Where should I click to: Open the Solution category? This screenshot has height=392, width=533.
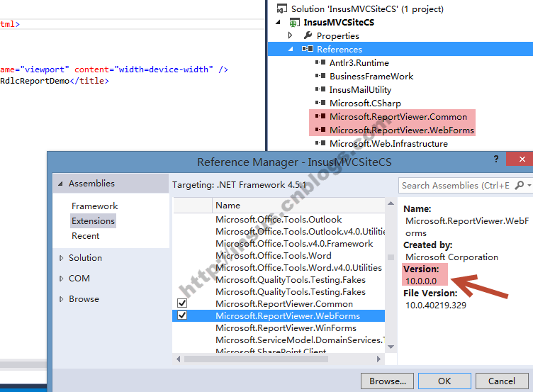pos(85,258)
